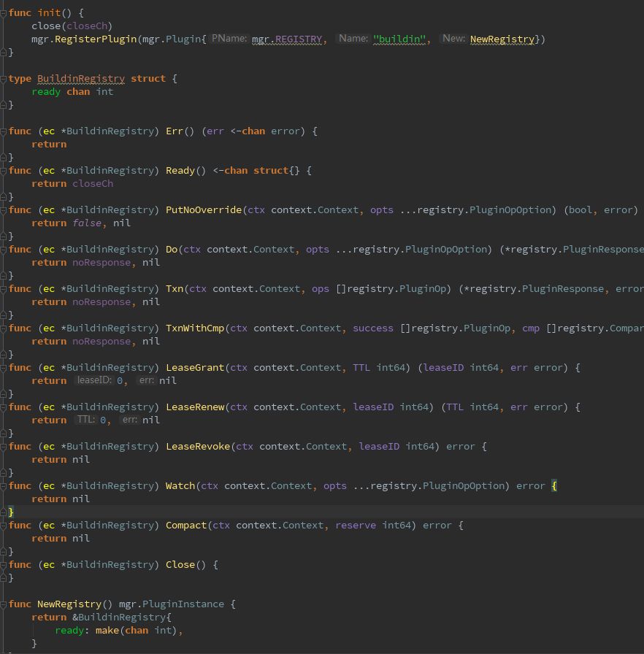Click the false return value in PutNoOverride

point(87,223)
